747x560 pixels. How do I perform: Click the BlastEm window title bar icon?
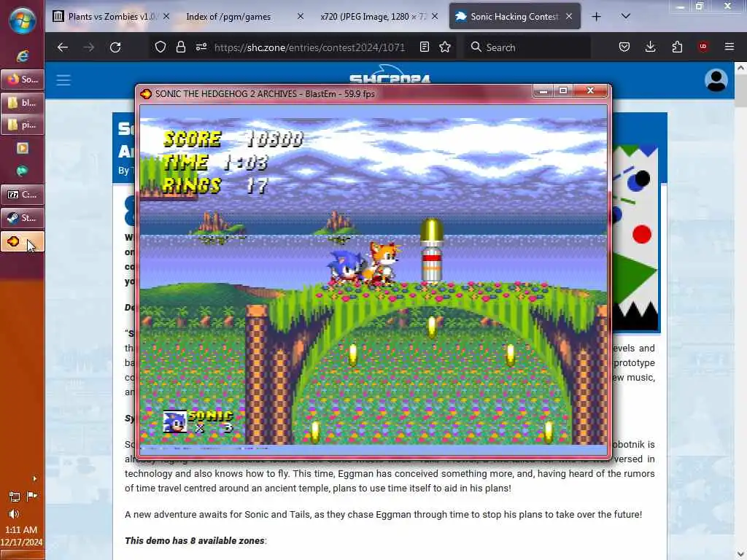point(146,94)
